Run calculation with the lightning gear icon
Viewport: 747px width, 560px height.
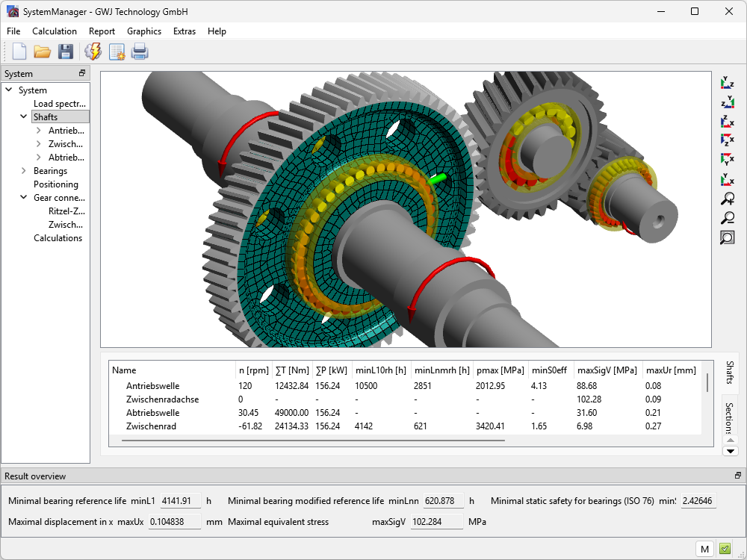point(93,52)
